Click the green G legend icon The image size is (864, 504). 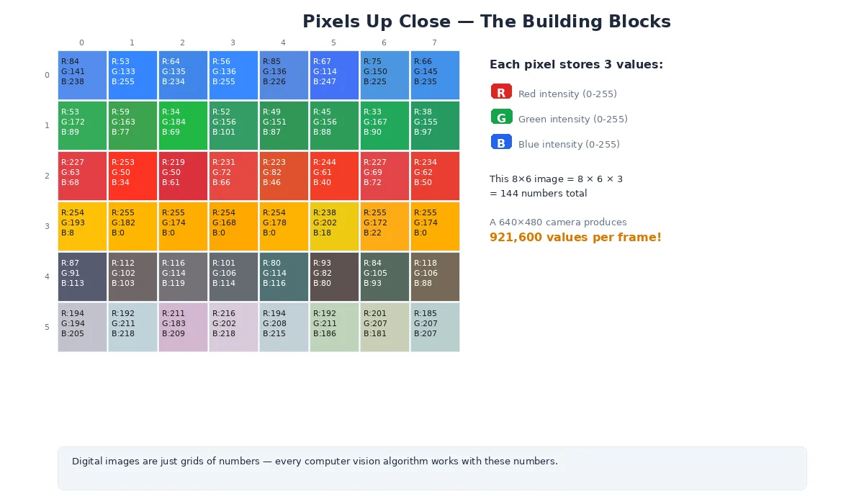(x=501, y=117)
